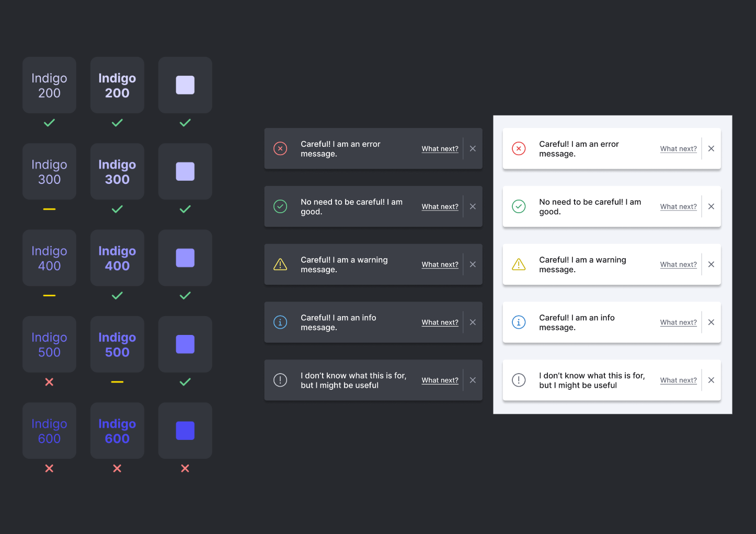Click the error icon in the dark error message
Image resolution: width=756 pixels, height=534 pixels.
280,148
